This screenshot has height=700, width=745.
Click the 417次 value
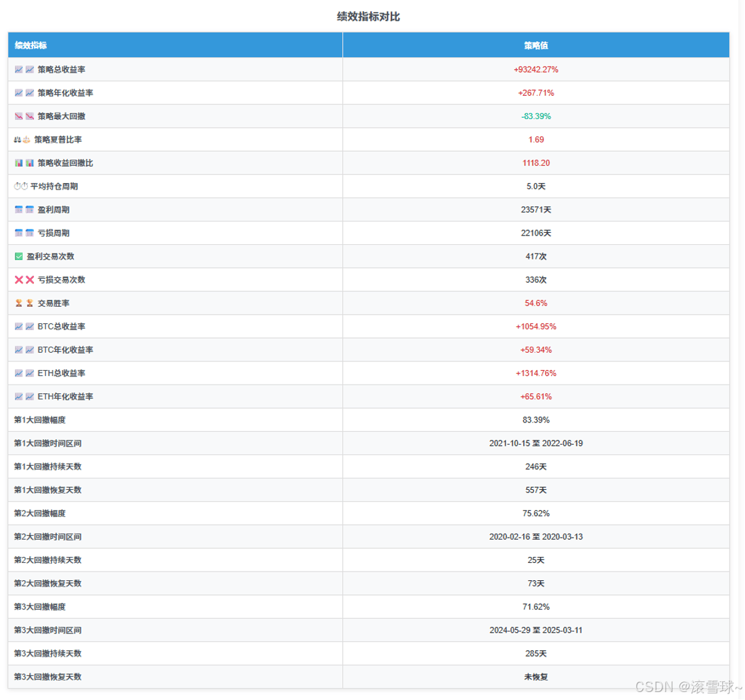point(536,256)
